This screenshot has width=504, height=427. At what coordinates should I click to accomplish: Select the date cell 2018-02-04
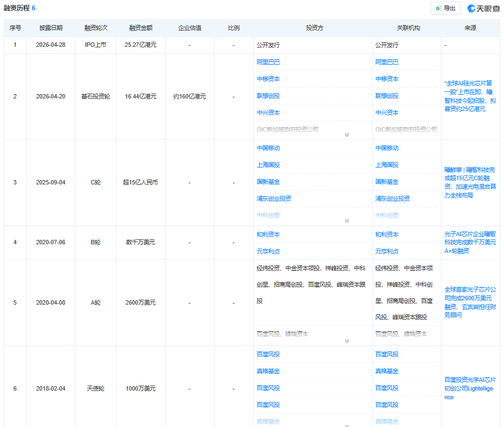click(51, 389)
